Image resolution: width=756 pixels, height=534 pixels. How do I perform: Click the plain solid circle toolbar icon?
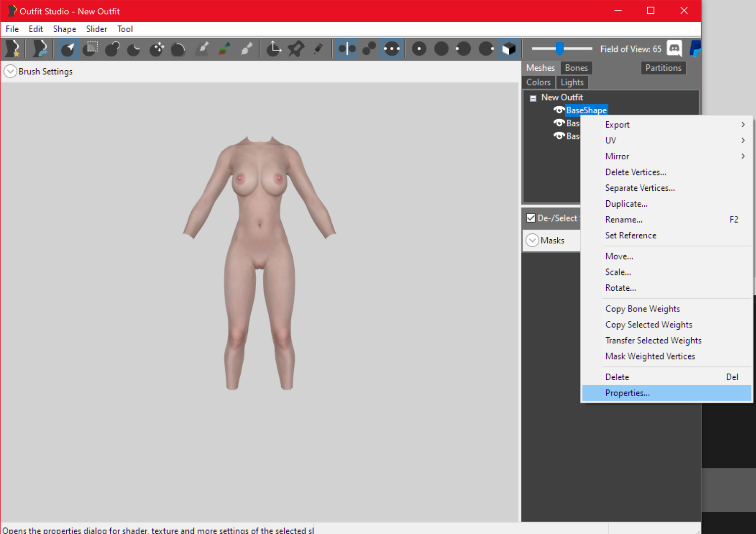click(442, 48)
